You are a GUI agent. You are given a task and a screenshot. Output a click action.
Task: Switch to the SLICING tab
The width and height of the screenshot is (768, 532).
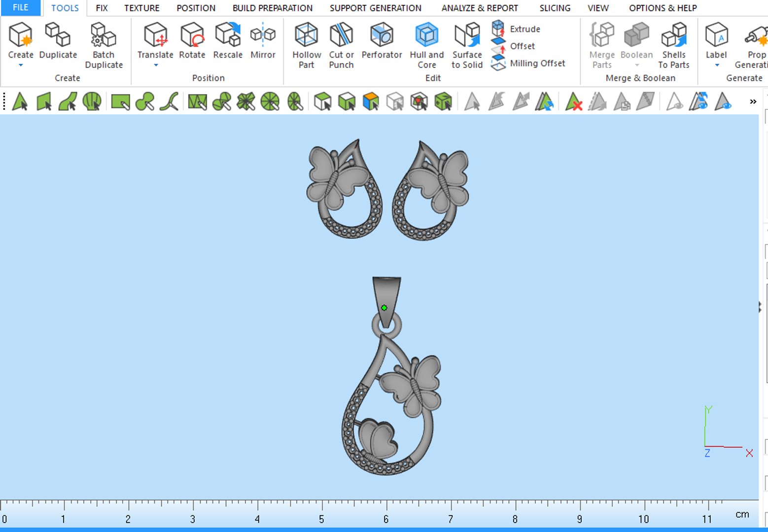(555, 8)
